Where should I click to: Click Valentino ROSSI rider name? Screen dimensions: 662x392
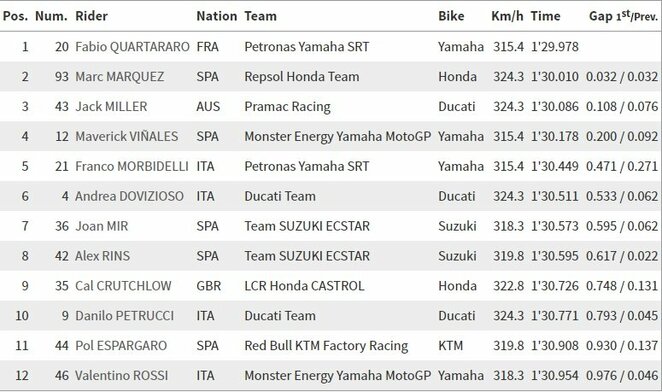point(122,376)
